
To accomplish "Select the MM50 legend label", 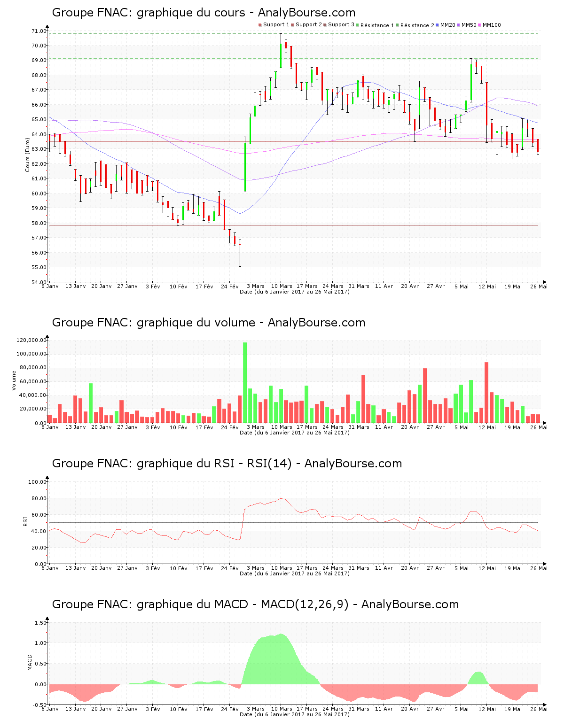I will (x=469, y=25).
